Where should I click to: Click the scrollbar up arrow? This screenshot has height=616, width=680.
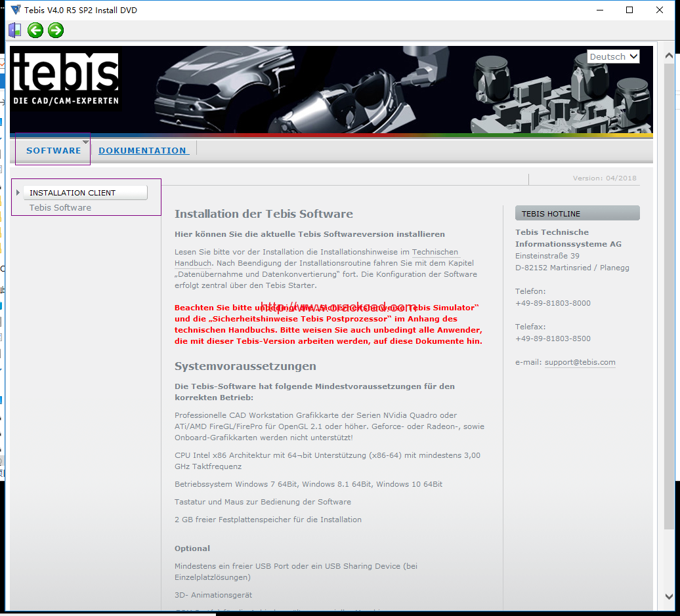(x=669, y=56)
